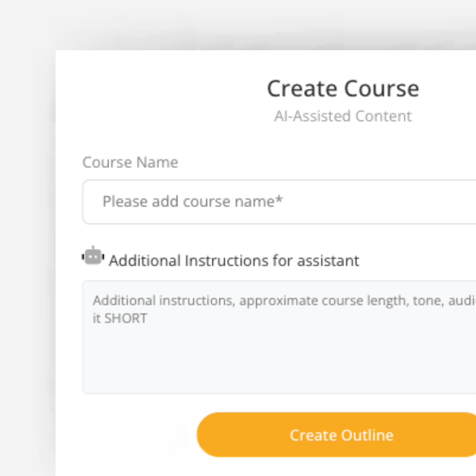Click the "Create Course" heading
The image size is (476, 476).
[x=343, y=89]
